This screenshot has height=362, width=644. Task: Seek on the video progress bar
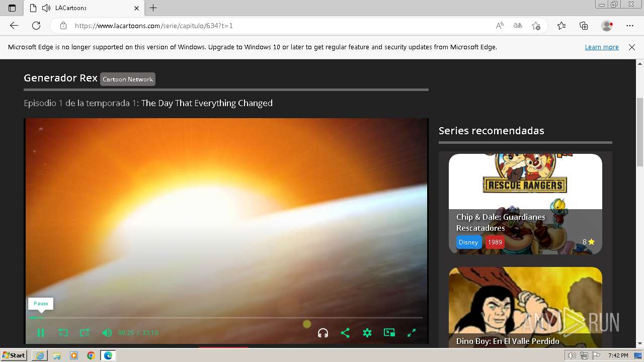click(226, 318)
